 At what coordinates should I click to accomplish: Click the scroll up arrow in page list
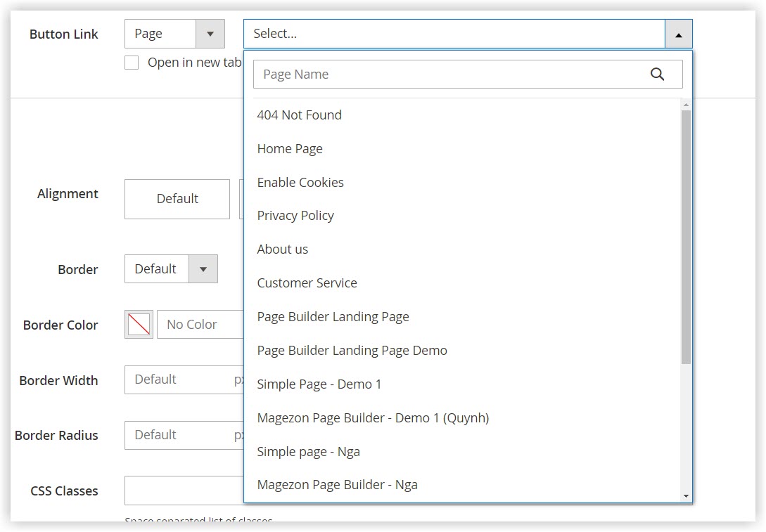tap(686, 105)
